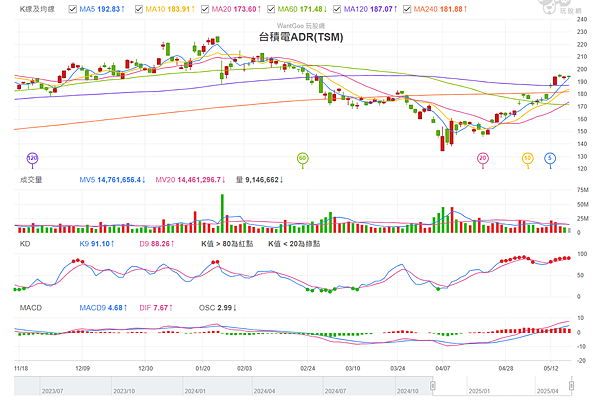
Task: Click the orange 10 marker pin
Action: [x=528, y=160]
